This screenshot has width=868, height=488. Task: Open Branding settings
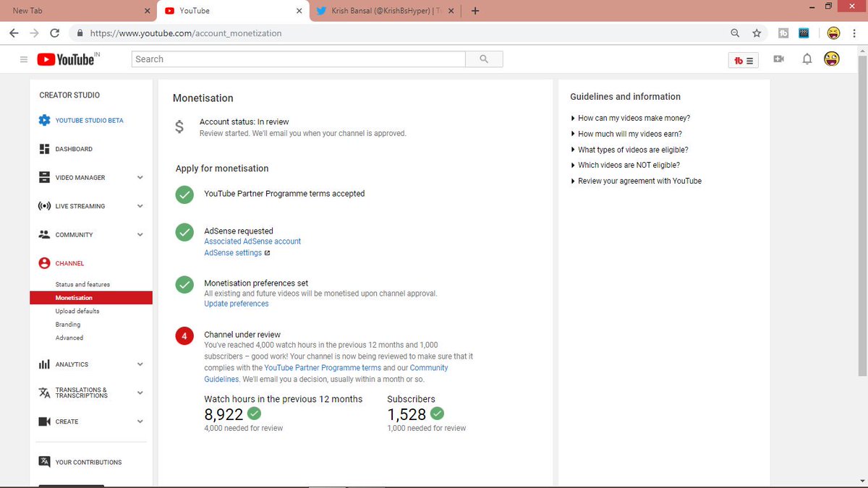click(68, 325)
